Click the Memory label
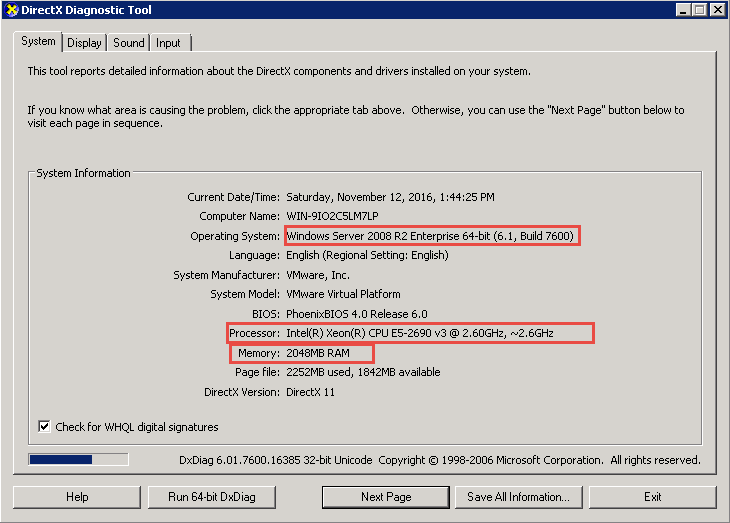Viewport: 730px width, 523px height. pos(259,353)
